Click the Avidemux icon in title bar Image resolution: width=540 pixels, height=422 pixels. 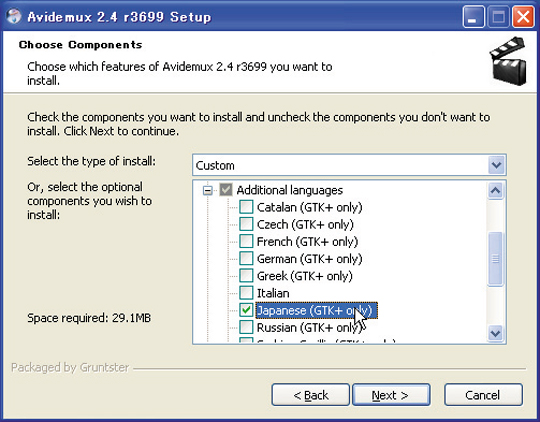[x=14, y=16]
